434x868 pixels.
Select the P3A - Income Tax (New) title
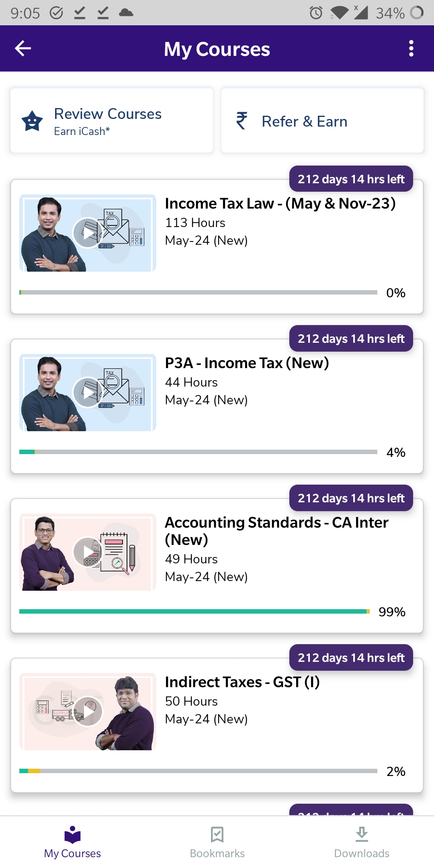point(247,363)
